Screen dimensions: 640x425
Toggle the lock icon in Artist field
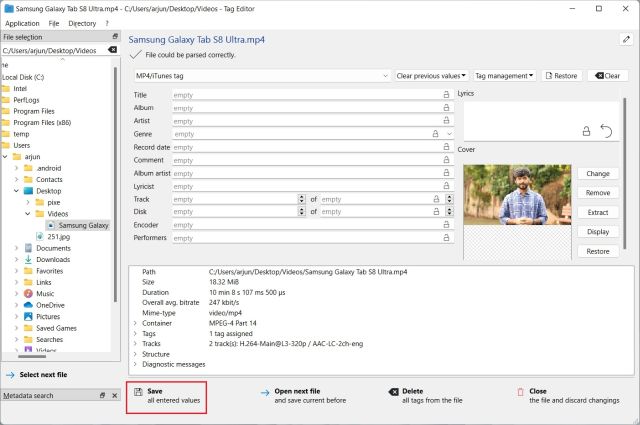[x=446, y=120]
